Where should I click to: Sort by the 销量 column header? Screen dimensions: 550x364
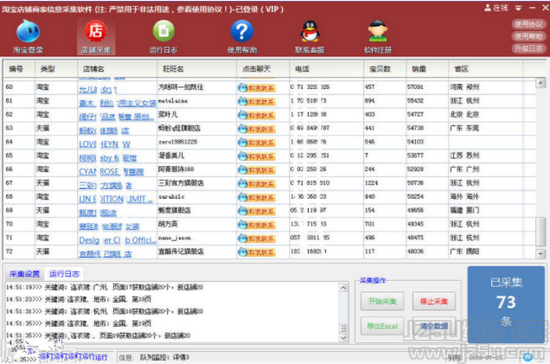point(427,69)
